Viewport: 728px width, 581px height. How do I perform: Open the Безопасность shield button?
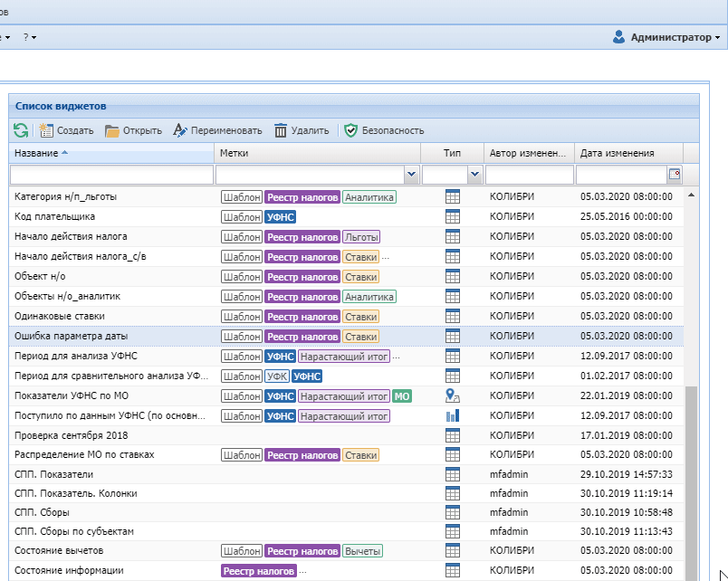coord(384,130)
